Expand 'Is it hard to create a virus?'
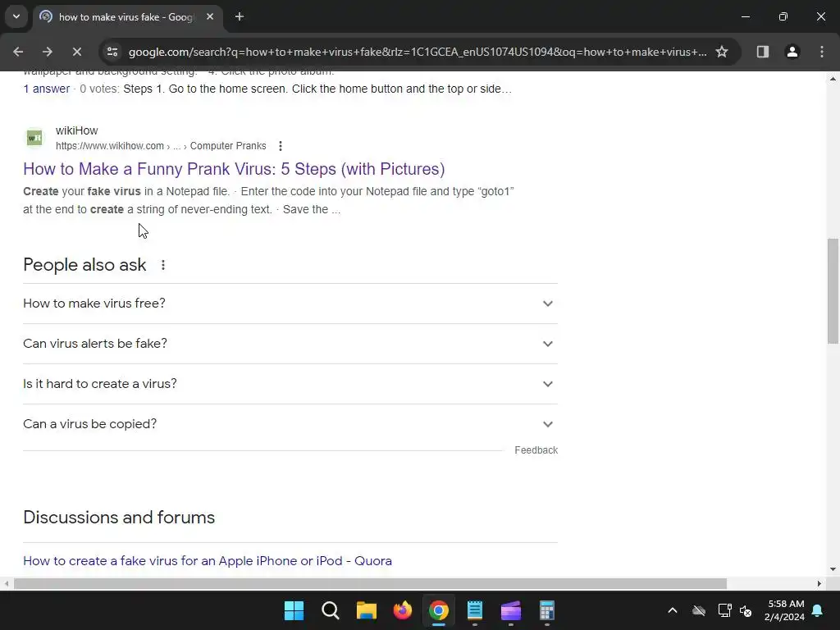This screenshot has width=840, height=630. coord(290,384)
